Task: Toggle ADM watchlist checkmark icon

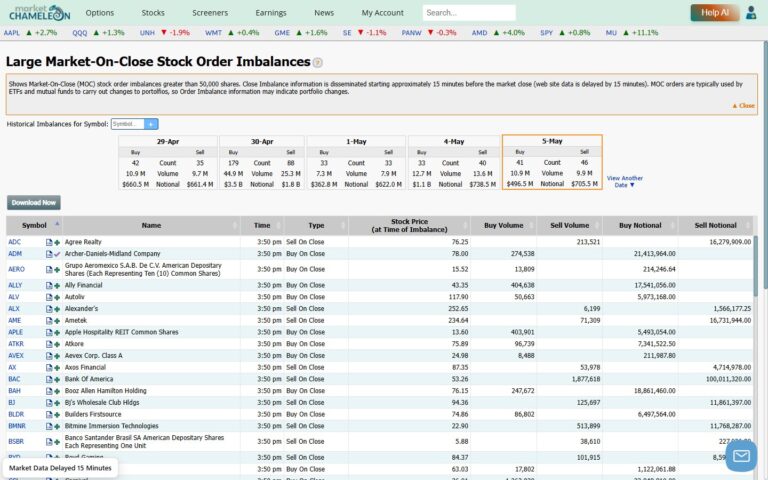Action: click(57, 254)
